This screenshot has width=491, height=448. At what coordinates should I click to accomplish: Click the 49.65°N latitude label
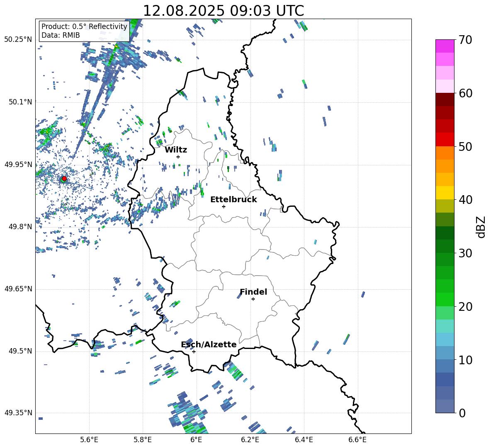(18, 289)
